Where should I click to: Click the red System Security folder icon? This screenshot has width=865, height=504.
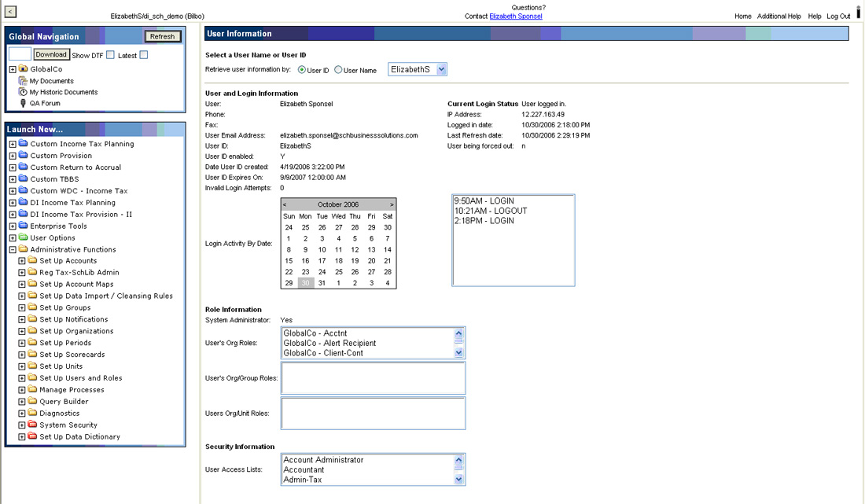tap(32, 425)
